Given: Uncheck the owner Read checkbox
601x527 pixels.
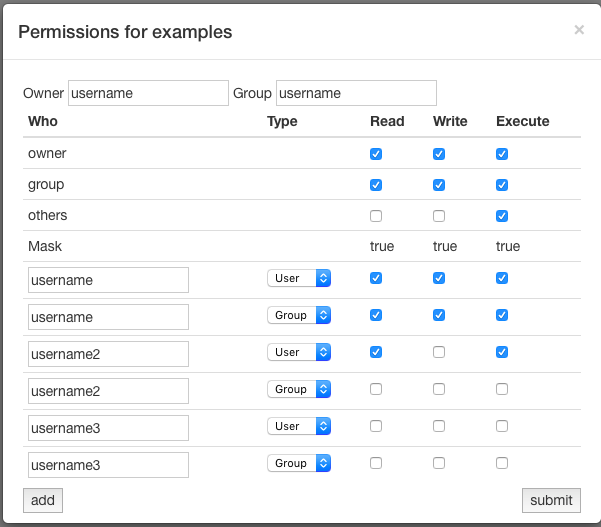Looking at the screenshot, I should point(376,154).
